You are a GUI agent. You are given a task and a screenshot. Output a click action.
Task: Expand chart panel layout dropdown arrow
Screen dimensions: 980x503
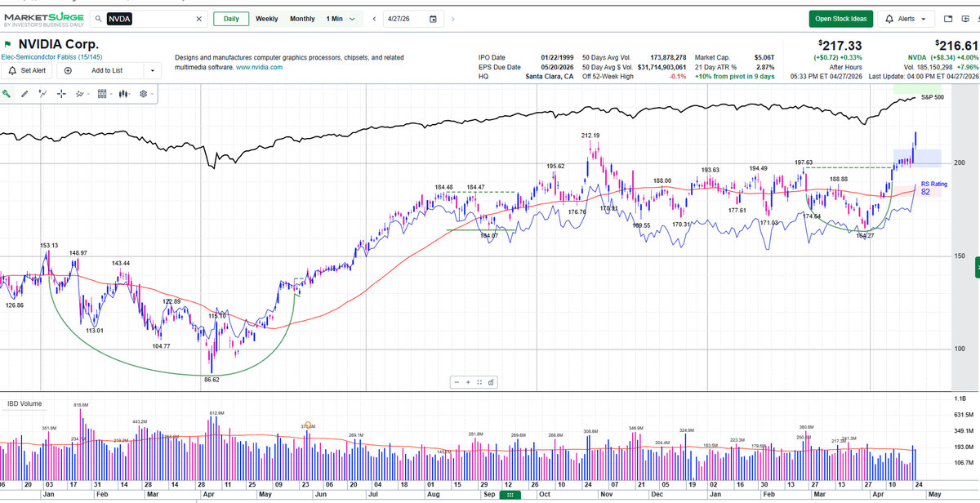pos(110,95)
